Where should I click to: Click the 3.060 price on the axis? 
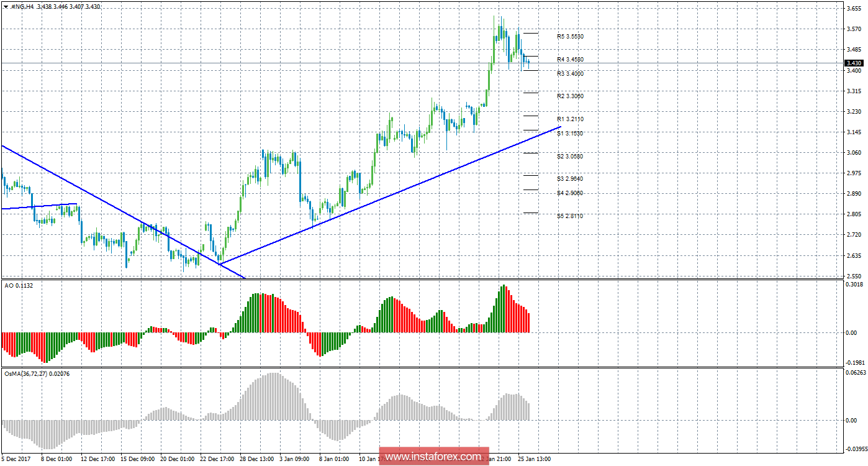point(852,153)
